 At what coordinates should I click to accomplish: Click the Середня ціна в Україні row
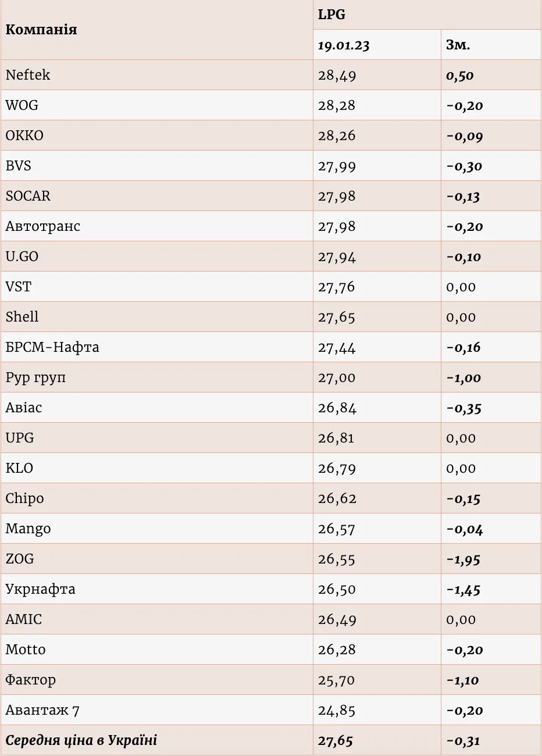(81, 740)
